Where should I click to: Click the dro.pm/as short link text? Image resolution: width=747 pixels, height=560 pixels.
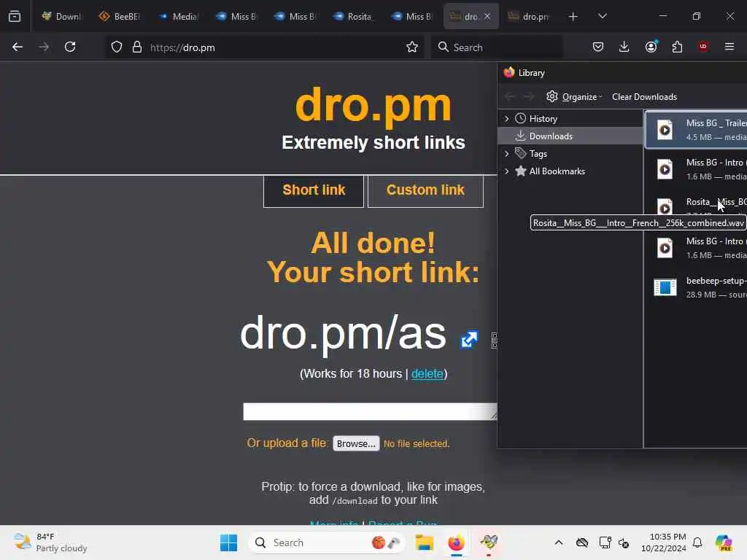pos(343,333)
